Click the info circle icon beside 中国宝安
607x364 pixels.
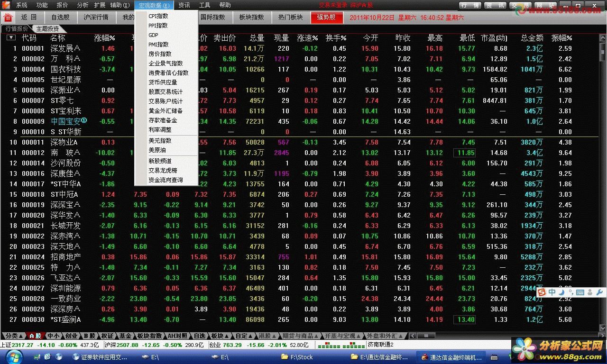coord(84,120)
